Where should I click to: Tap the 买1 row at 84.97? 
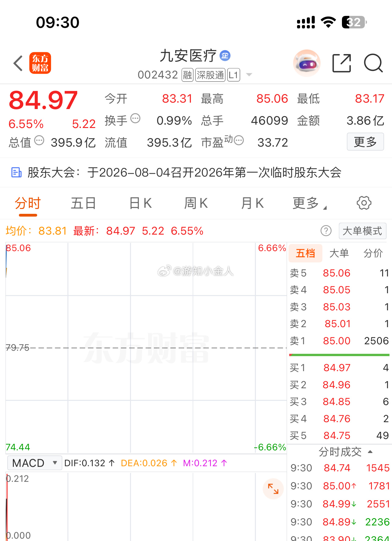click(x=339, y=368)
